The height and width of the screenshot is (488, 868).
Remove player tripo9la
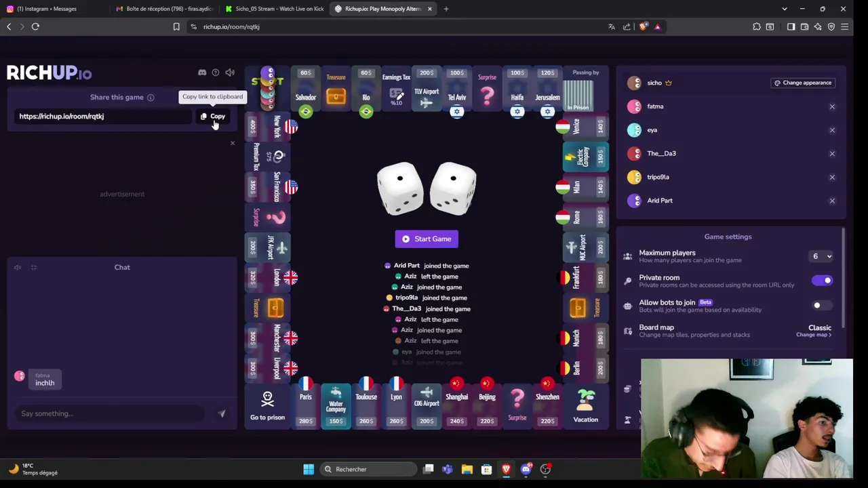tap(832, 177)
